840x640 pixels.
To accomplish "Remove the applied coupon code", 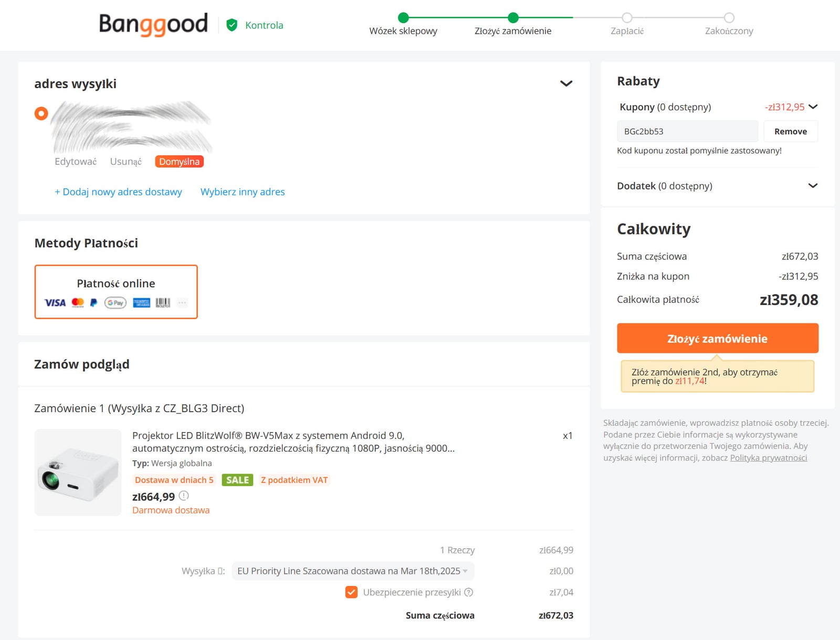I will [791, 131].
